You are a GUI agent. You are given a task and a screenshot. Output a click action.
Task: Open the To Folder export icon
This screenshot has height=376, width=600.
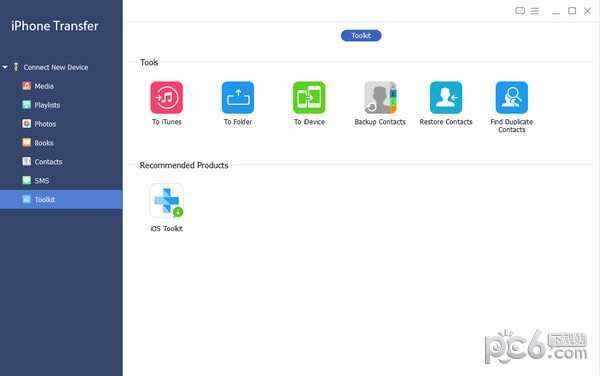point(238,98)
